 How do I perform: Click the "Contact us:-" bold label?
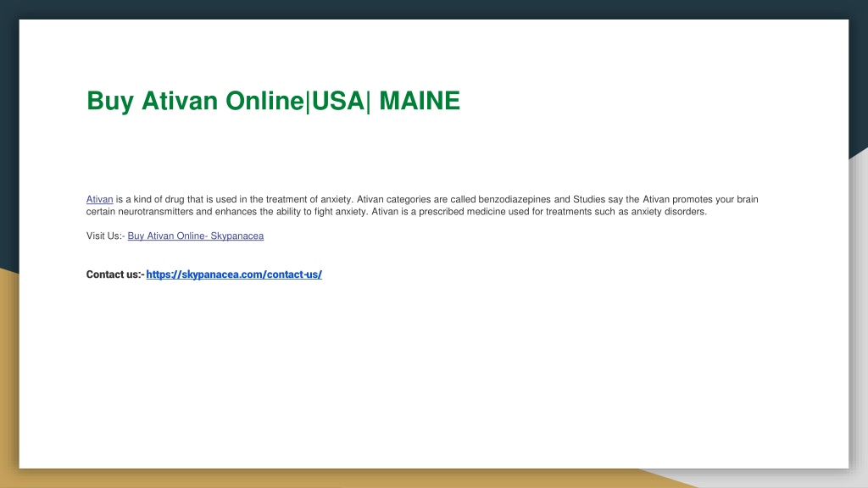click(x=115, y=274)
